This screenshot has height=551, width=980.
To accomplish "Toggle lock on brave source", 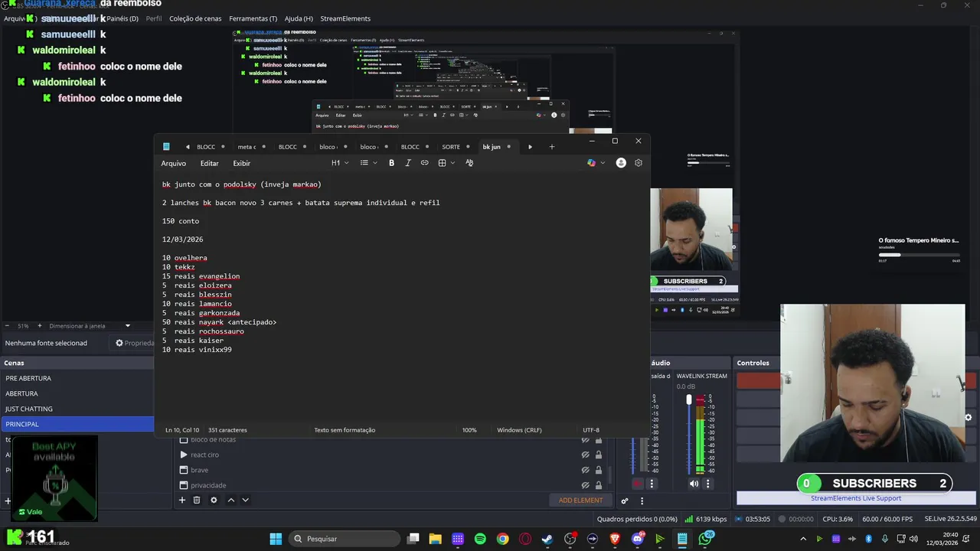I will pos(599,470).
